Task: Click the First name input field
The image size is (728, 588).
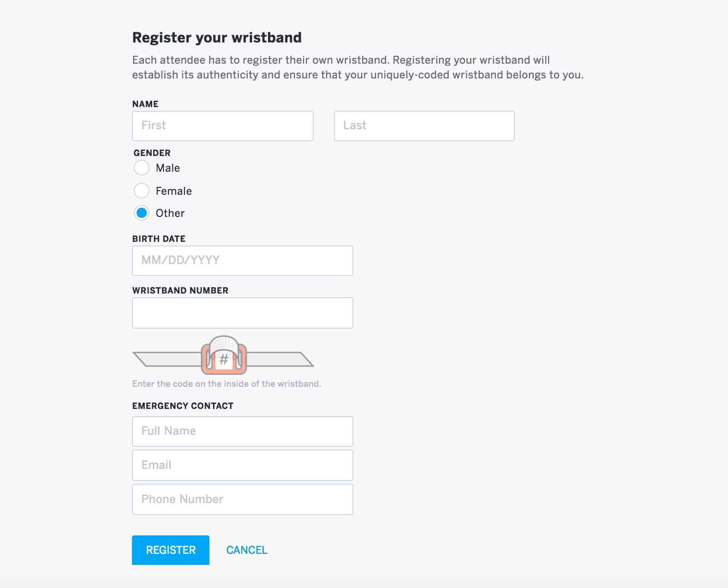Action: (x=223, y=126)
